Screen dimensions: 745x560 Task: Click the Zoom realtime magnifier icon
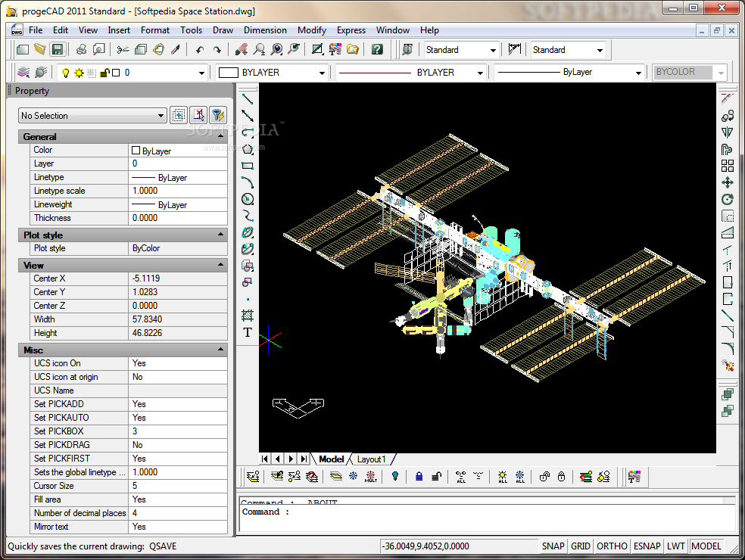click(260, 49)
